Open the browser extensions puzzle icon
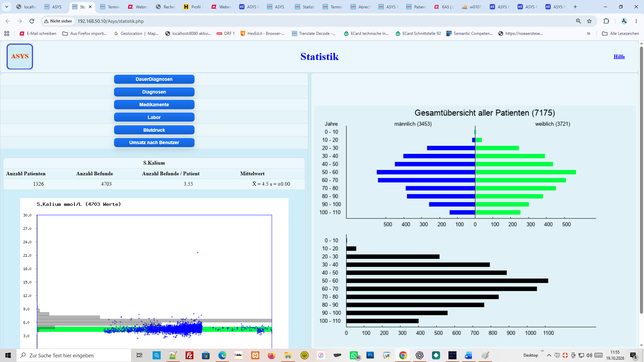 [606, 21]
